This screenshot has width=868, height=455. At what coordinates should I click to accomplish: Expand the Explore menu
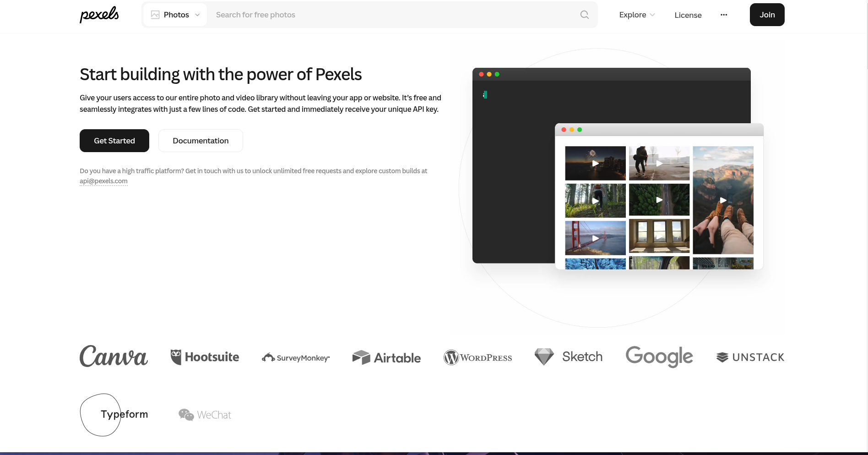click(x=637, y=15)
